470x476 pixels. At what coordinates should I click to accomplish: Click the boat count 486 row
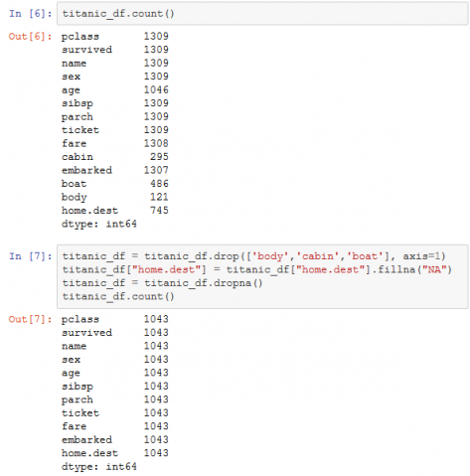(115, 184)
